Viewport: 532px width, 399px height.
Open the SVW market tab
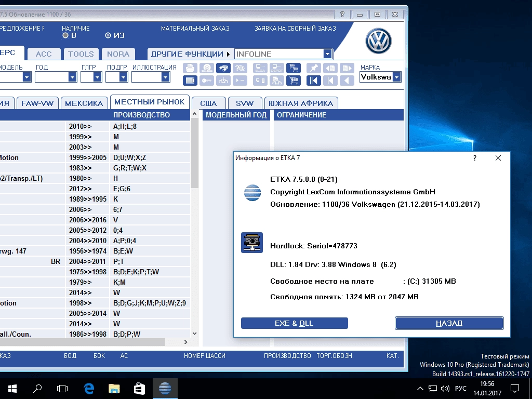coord(245,103)
